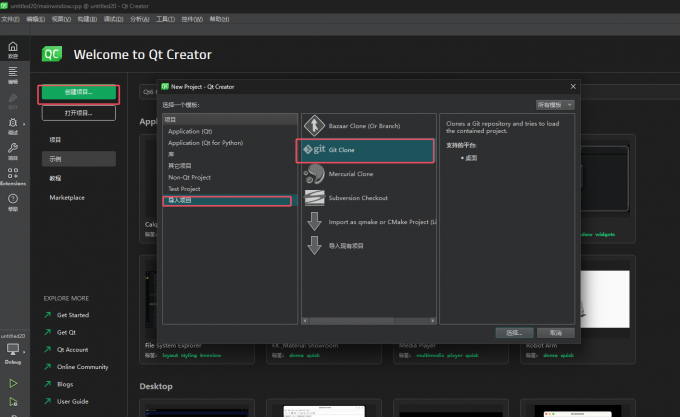Open the 所有模板 template filter dropdown

click(x=555, y=104)
